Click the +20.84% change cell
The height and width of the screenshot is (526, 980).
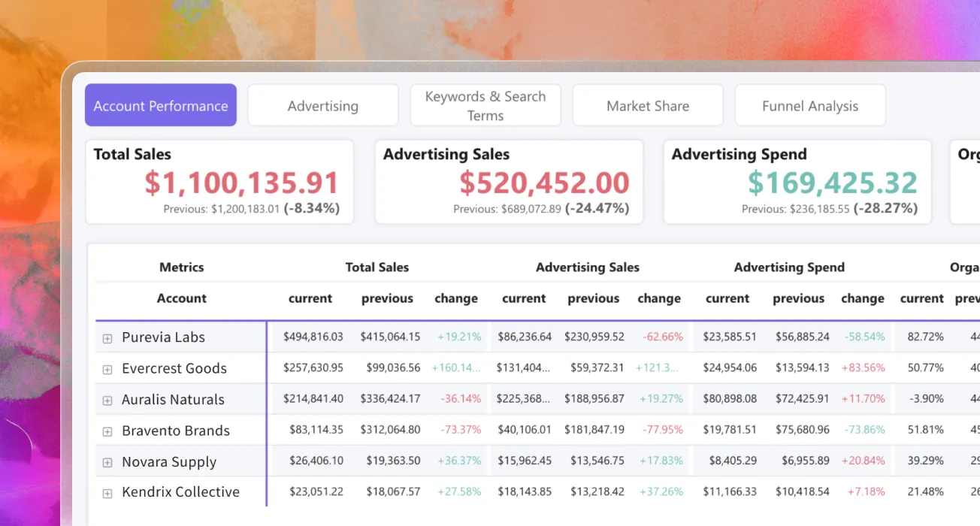click(x=863, y=461)
